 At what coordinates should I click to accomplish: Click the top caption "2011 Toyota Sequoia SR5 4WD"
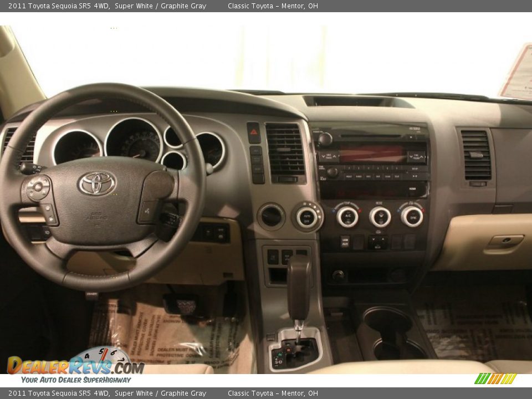tap(59, 6)
